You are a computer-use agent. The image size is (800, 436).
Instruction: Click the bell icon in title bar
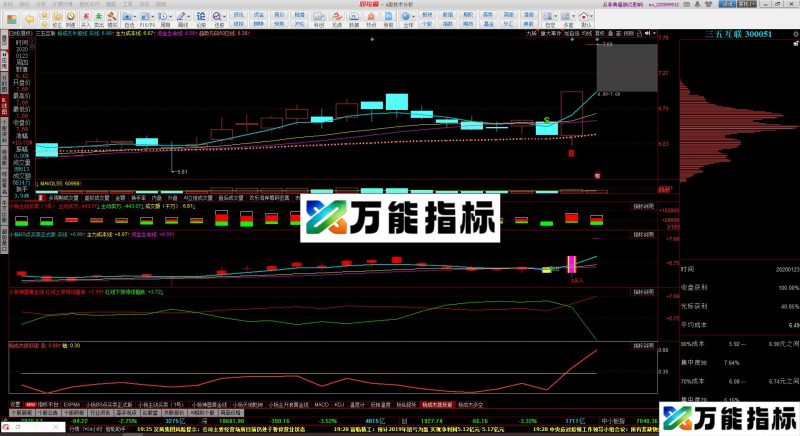pos(698,4)
